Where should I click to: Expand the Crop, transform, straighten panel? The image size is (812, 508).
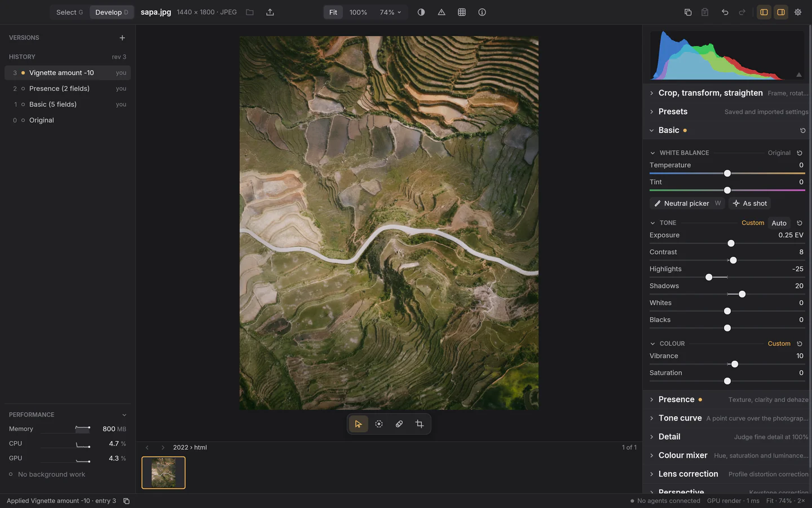pos(727,93)
